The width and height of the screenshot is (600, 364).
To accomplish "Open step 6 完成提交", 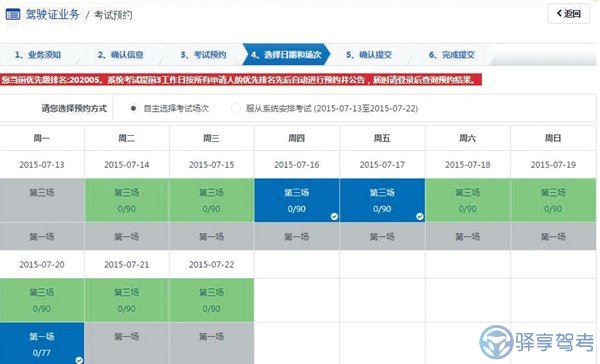I will pos(452,55).
